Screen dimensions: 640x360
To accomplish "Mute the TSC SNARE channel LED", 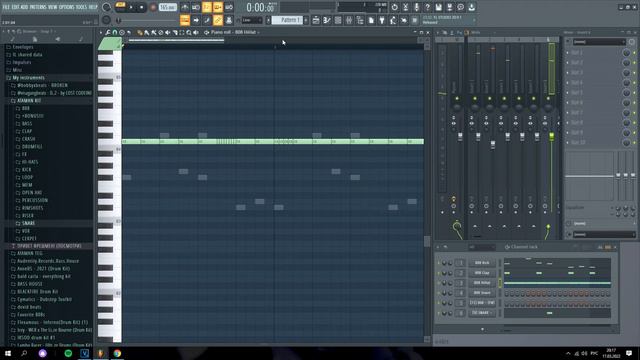I will coord(439,313).
